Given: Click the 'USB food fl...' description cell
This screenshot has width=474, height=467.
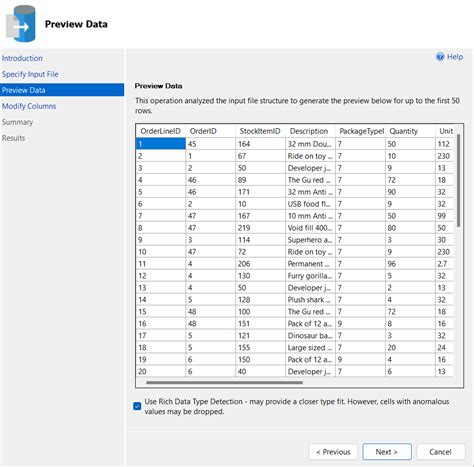Looking at the screenshot, I should [310, 204].
